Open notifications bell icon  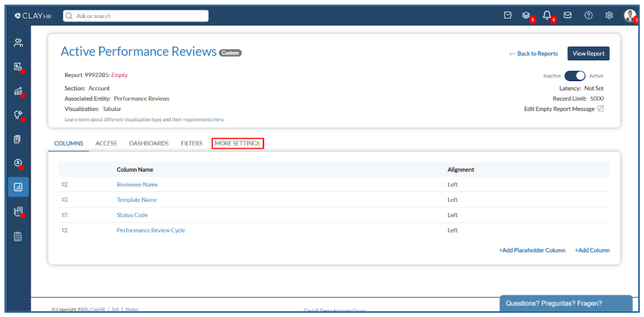(547, 16)
